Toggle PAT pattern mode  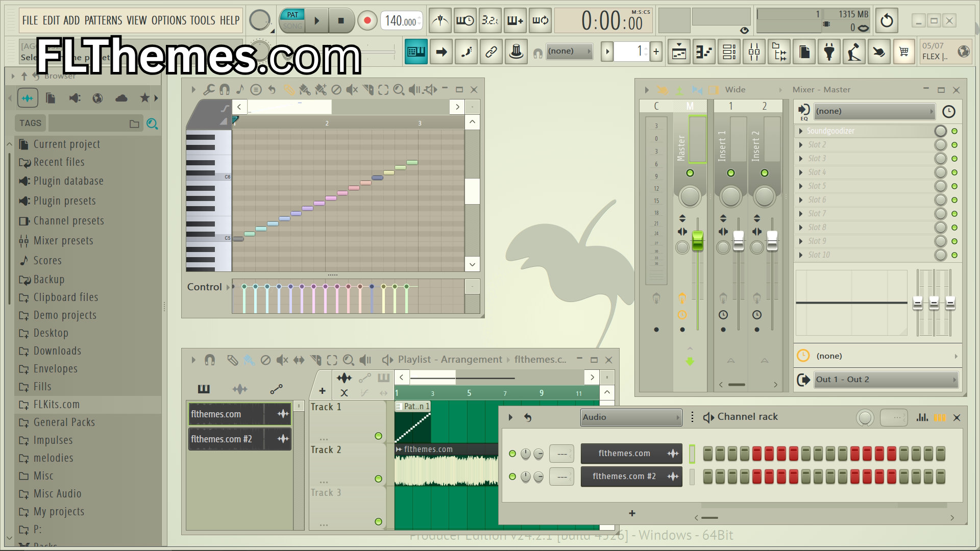[292, 15]
